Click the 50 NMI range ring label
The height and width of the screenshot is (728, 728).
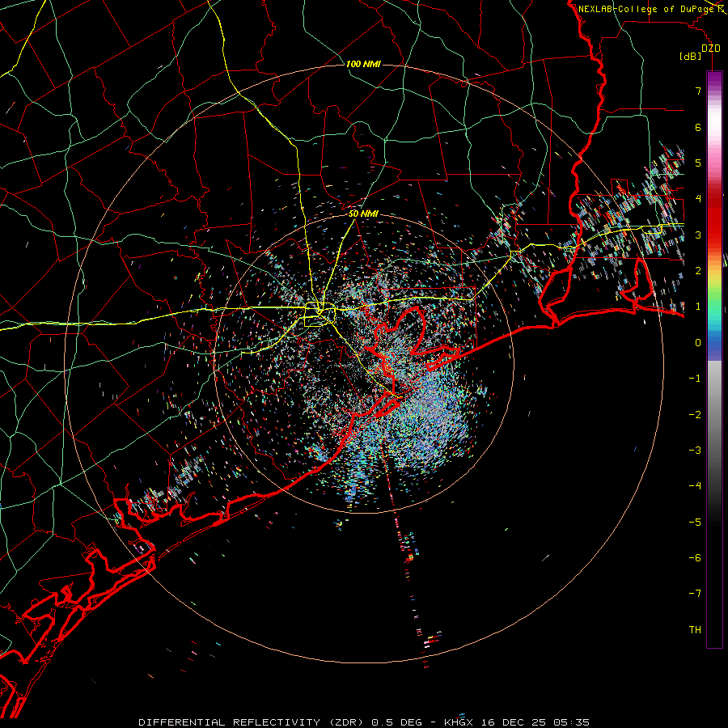click(x=363, y=214)
